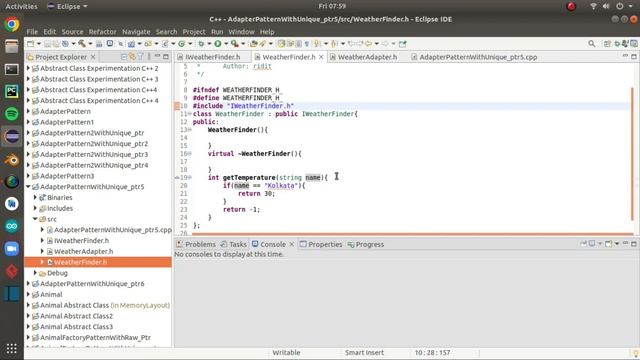Open the Refactor menu
The height and width of the screenshot is (360, 640).
(x=102, y=31)
